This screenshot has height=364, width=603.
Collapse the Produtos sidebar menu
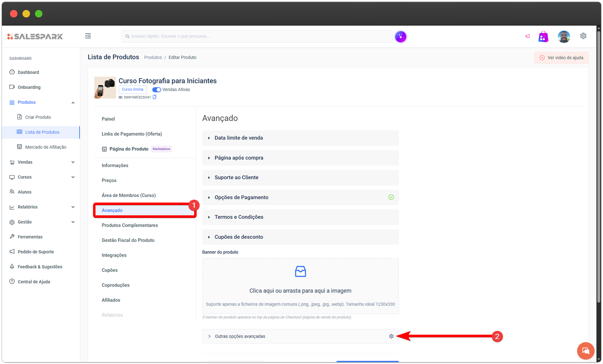[73, 102]
